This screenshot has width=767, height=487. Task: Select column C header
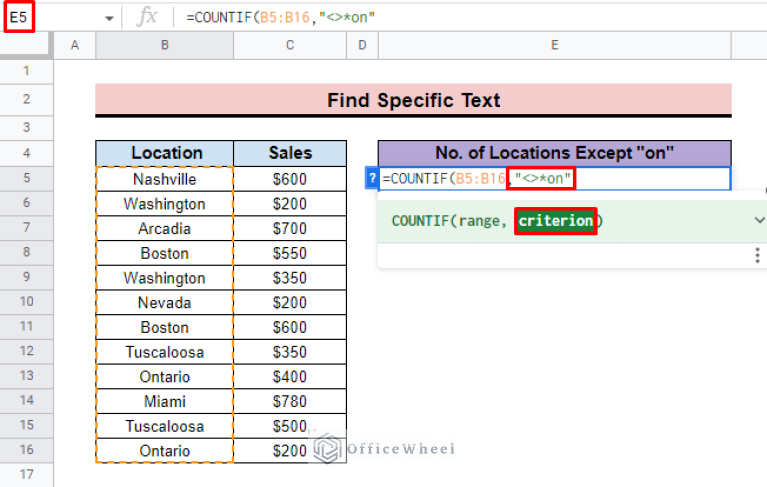(290, 45)
